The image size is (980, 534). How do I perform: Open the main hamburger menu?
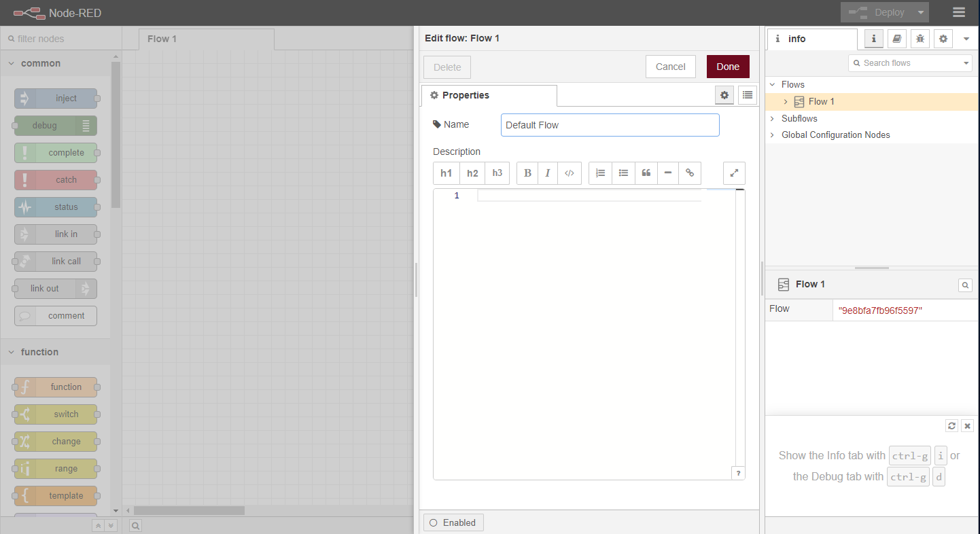click(x=959, y=12)
